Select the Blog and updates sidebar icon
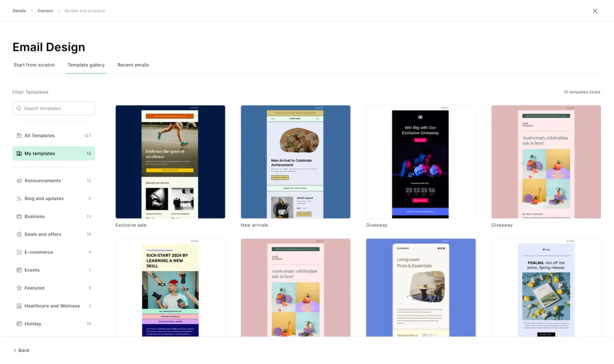 pos(19,198)
